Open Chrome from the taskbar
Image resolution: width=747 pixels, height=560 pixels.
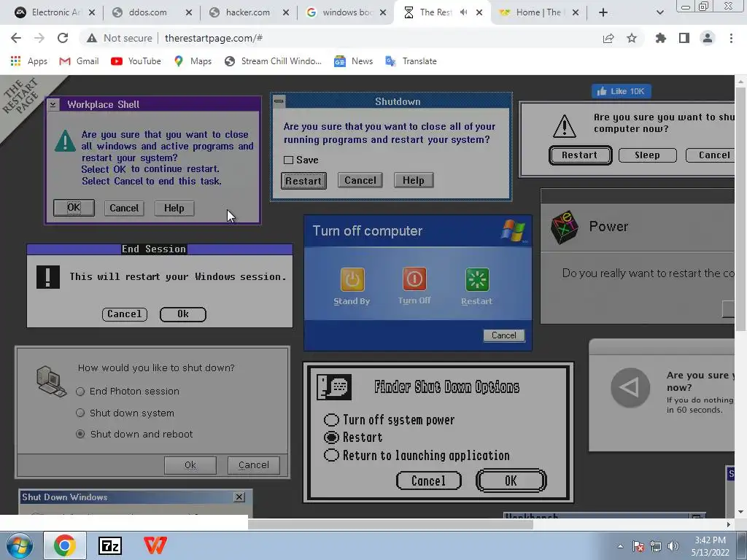pos(65,545)
